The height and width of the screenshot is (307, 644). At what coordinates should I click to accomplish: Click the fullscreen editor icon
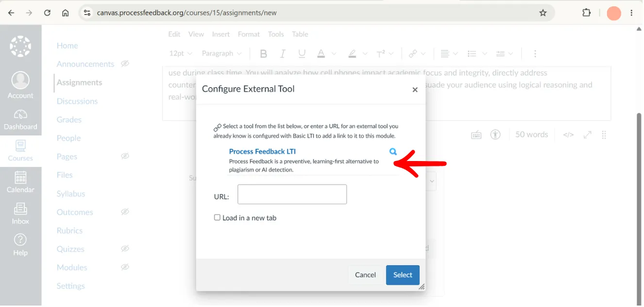(x=588, y=135)
